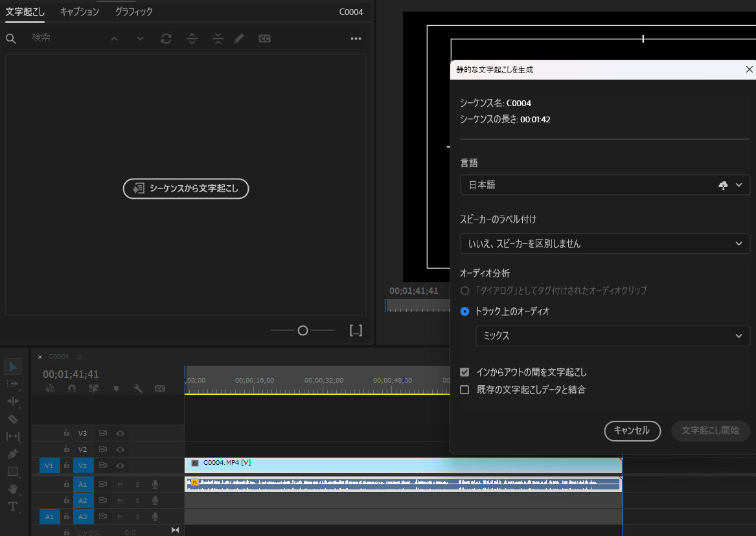Viewport: 756px width, 536px height.
Task: Switch to the グラフィック tab
Action: [x=133, y=11]
